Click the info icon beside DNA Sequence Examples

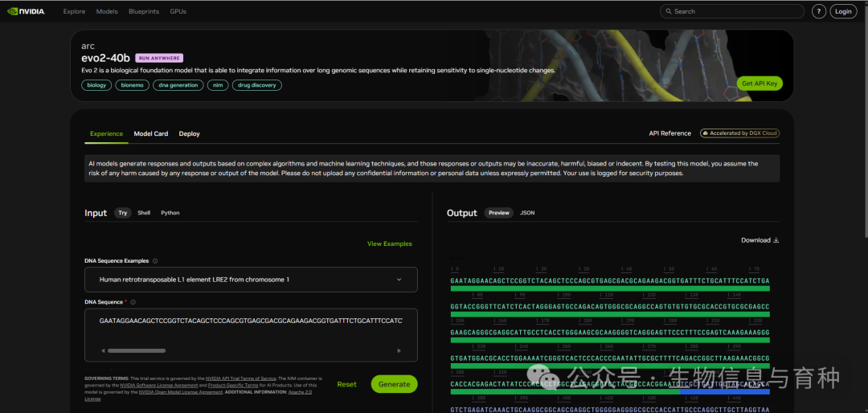pyautogui.click(x=155, y=261)
